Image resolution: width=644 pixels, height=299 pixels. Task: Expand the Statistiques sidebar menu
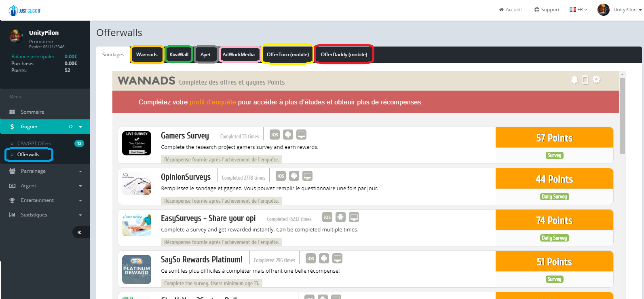point(45,215)
